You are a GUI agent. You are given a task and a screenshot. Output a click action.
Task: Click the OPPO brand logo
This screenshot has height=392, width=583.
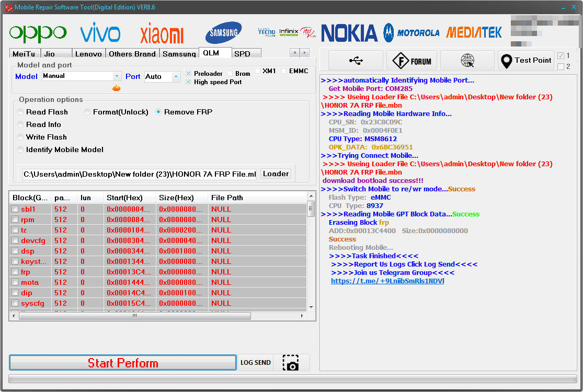38,33
